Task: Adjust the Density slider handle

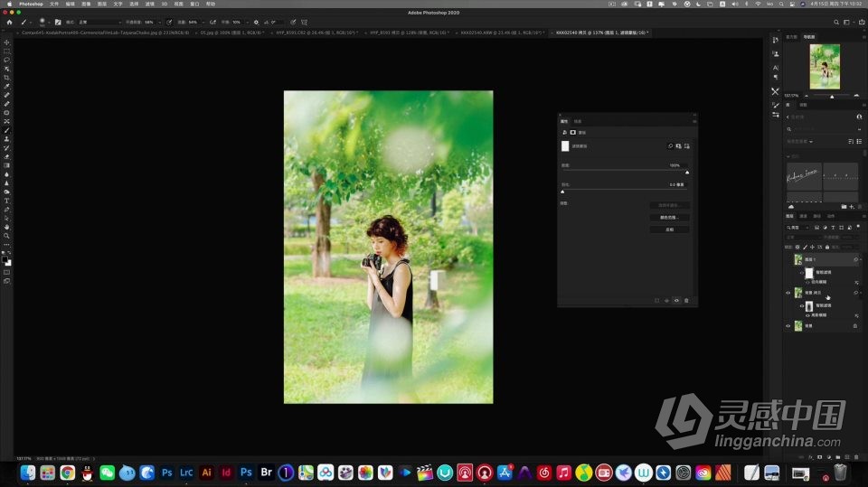Action: [687, 172]
